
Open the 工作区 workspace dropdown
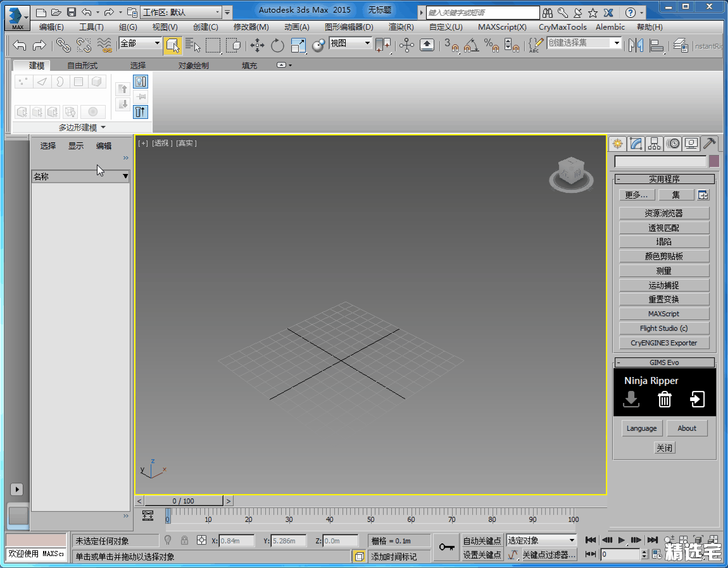181,12
